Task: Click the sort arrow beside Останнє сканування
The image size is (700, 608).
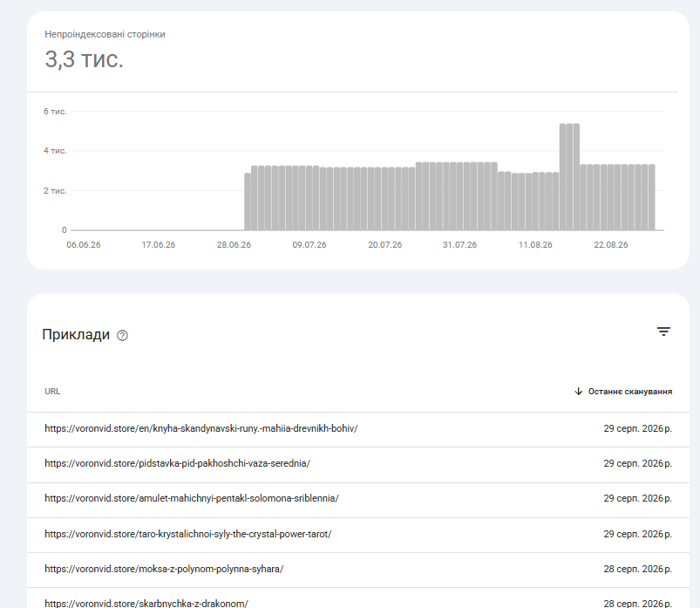Action: pos(578,392)
